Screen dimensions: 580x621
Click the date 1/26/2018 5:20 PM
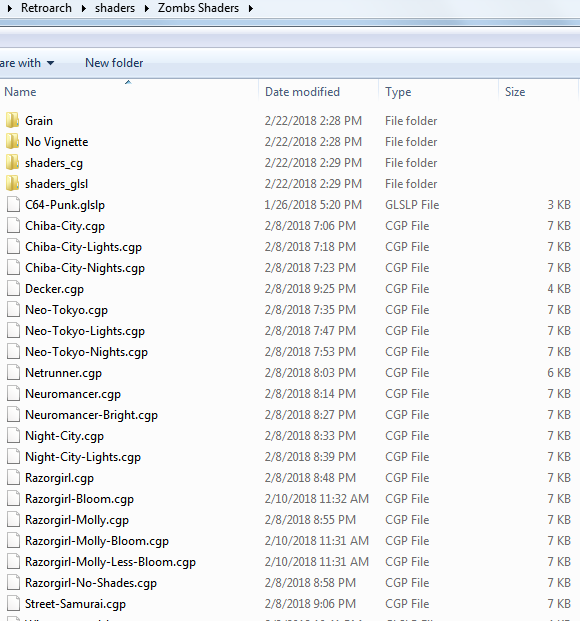313,205
